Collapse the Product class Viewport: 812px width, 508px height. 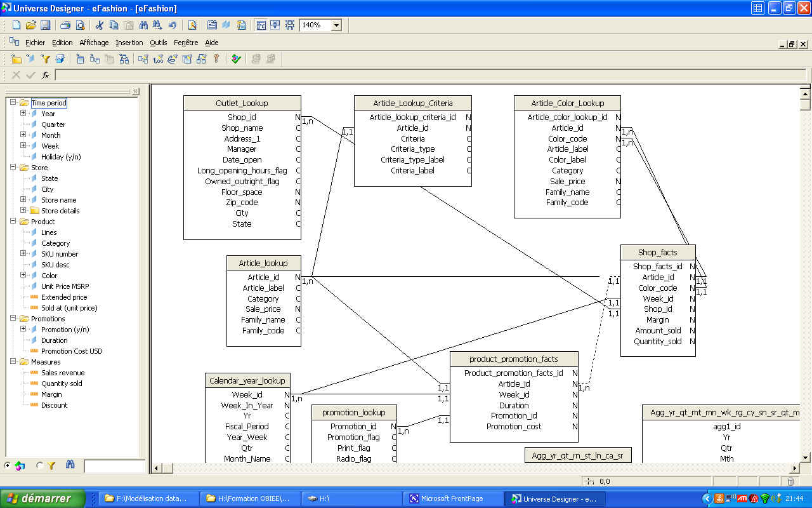(13, 221)
